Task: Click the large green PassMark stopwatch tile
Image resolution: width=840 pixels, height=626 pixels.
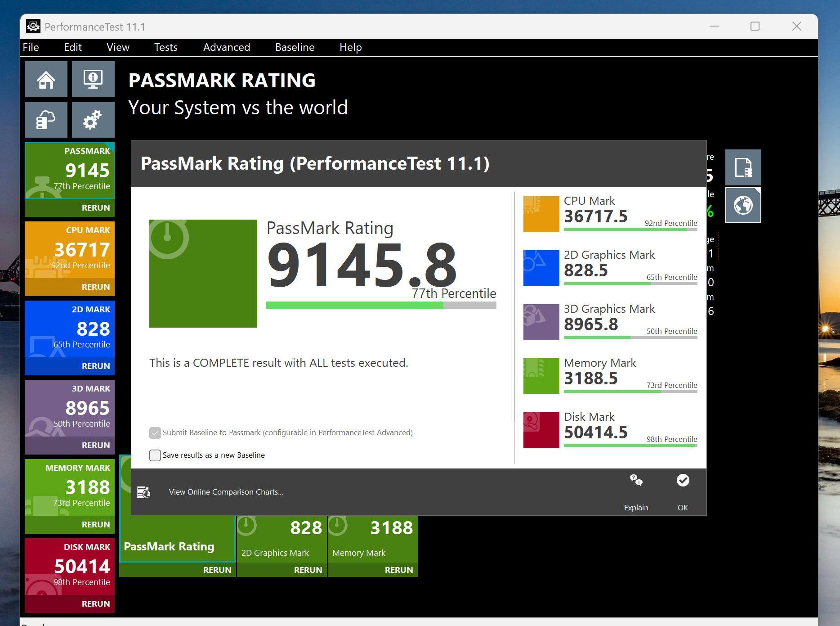Action: coord(203,274)
